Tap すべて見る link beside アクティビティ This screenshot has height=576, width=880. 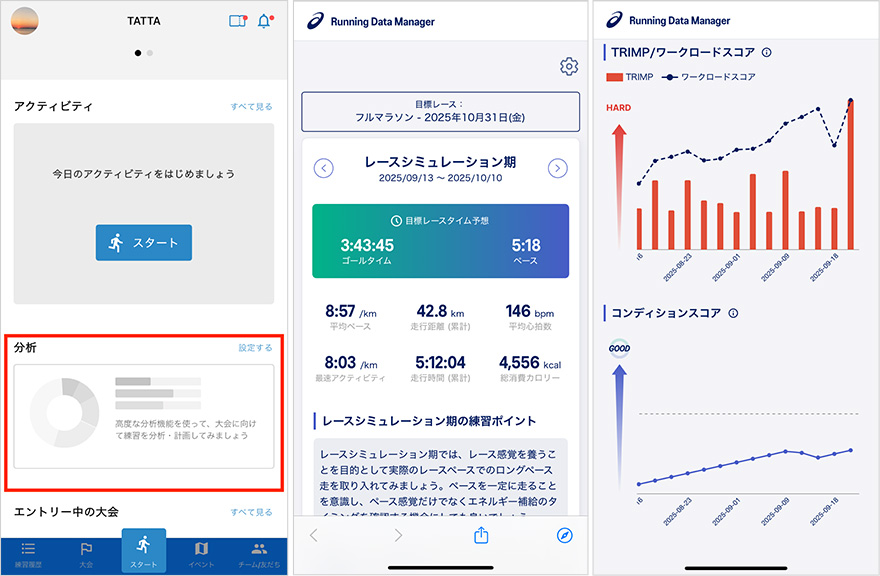tap(251, 106)
